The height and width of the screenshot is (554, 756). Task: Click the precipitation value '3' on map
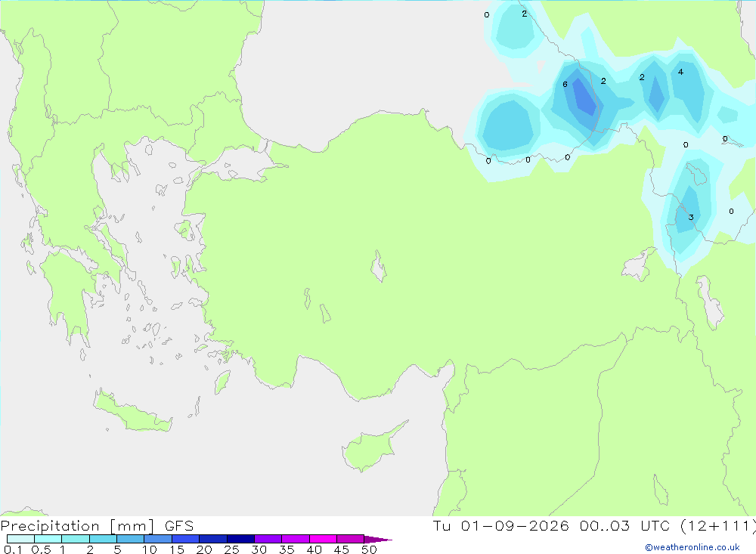pos(691,218)
